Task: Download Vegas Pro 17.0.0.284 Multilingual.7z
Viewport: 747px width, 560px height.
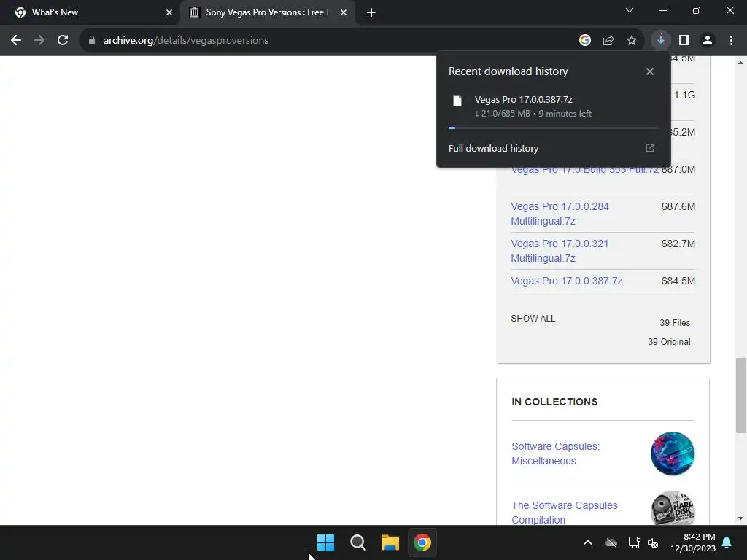Action: (x=560, y=214)
